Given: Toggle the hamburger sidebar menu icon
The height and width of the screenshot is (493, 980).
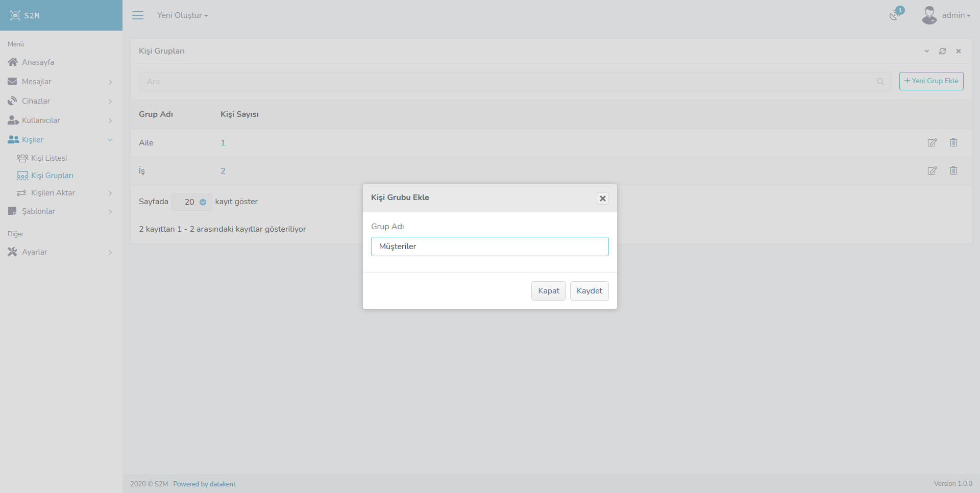Looking at the screenshot, I should coord(138,15).
